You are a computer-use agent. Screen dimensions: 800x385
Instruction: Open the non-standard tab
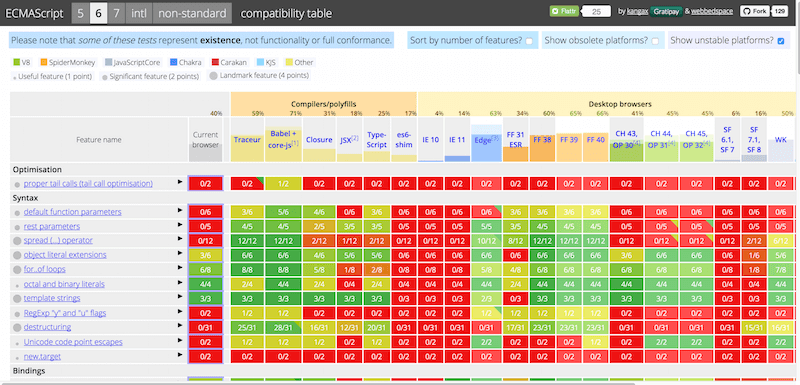pyautogui.click(x=192, y=13)
